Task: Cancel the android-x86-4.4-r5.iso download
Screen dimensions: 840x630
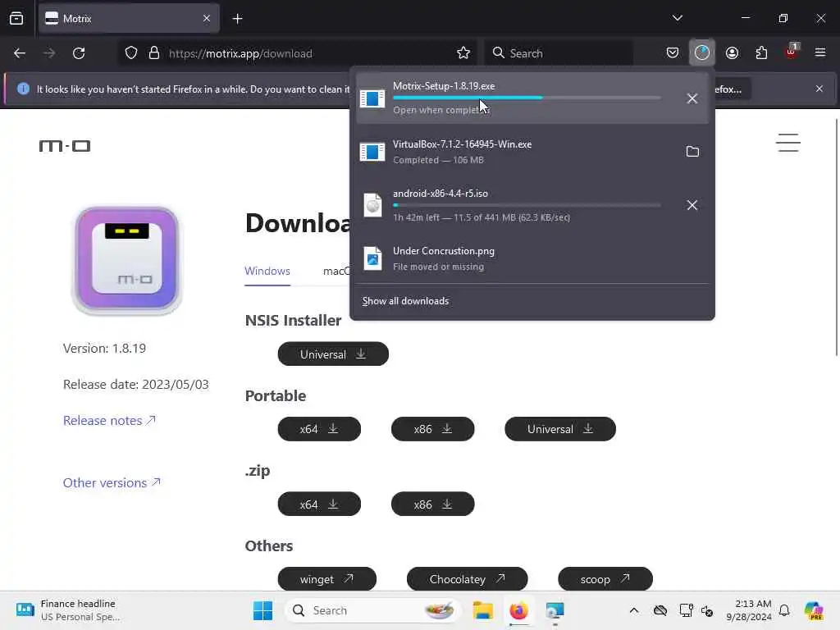Action: tap(692, 205)
